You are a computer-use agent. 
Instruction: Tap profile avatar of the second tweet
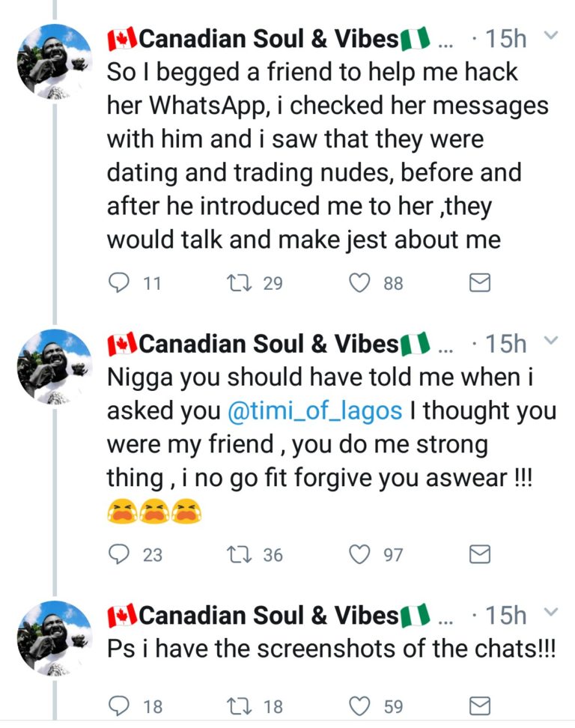54,367
